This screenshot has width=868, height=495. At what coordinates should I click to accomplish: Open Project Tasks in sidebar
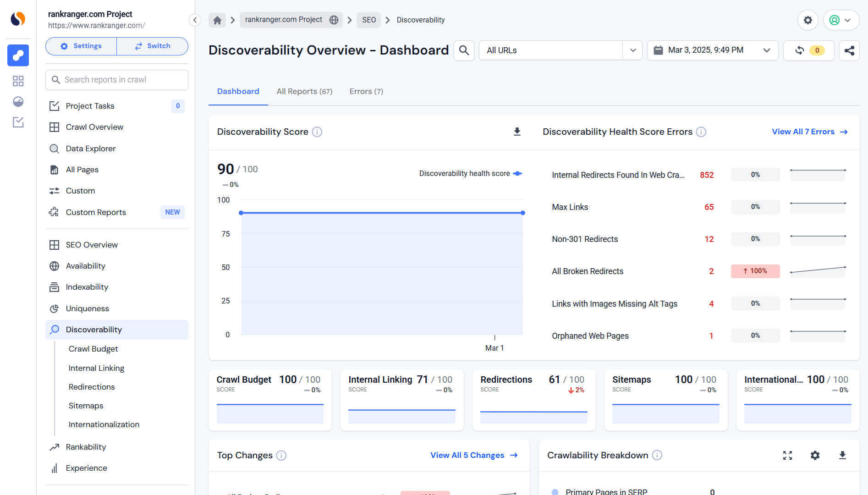point(117,106)
